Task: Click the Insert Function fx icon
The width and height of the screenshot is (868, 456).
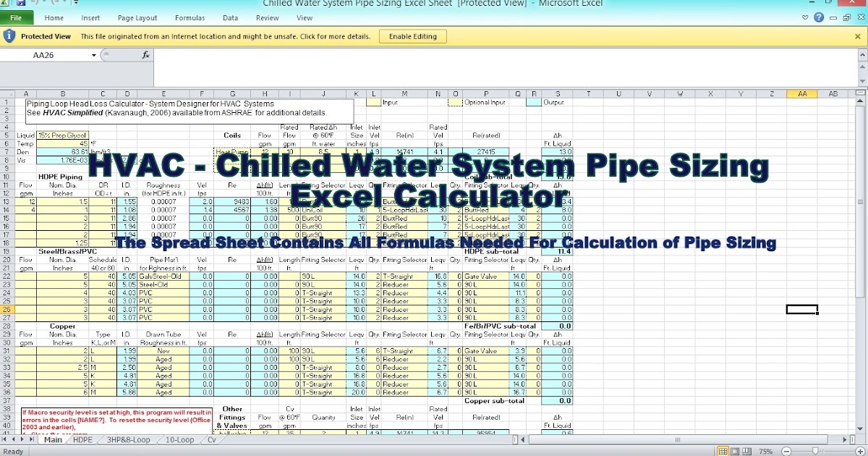Action: (x=145, y=55)
